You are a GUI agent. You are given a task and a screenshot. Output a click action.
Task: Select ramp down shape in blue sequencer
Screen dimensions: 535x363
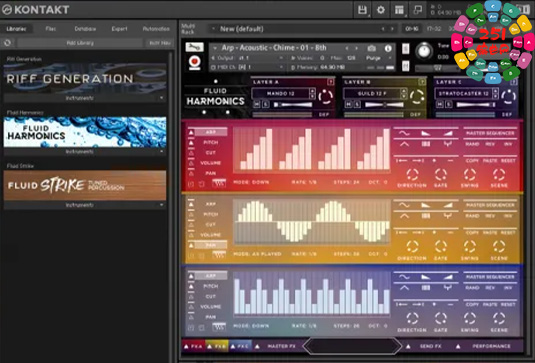[x=425, y=277]
